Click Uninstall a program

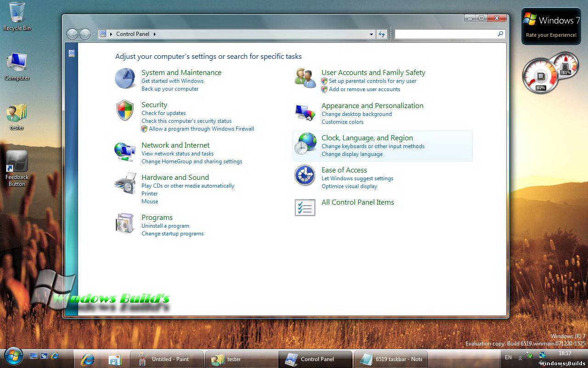coord(165,226)
